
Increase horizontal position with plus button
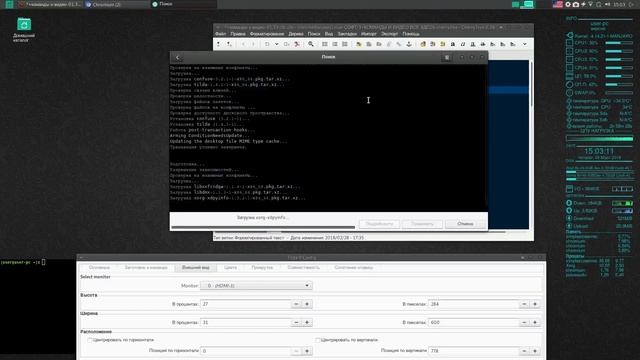[307, 351]
